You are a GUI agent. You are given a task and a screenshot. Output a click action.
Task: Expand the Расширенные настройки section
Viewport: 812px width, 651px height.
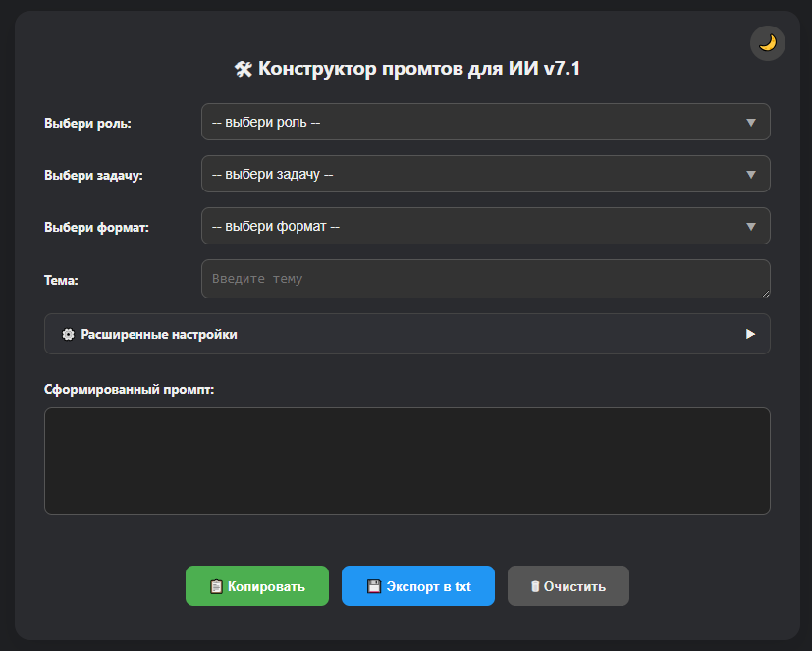[x=393, y=334]
